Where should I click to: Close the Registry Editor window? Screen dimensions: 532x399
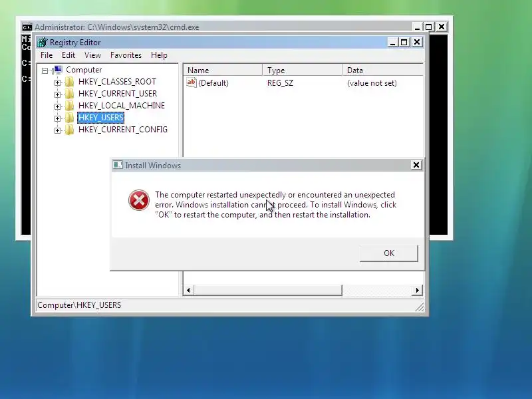(417, 43)
